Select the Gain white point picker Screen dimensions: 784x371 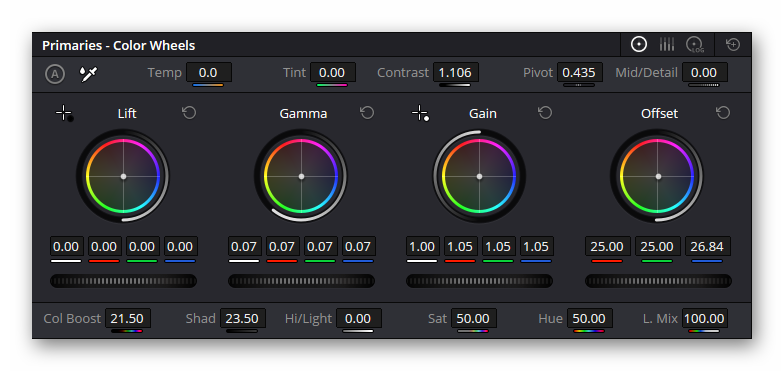coord(420,114)
